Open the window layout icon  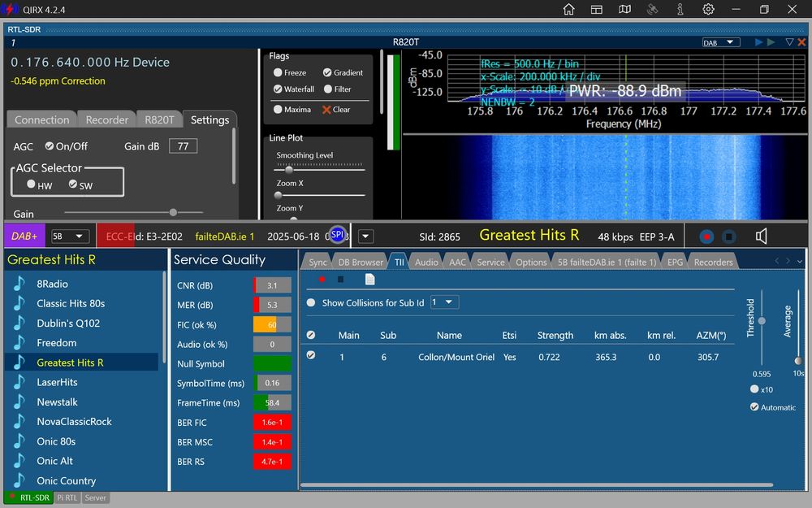point(597,9)
